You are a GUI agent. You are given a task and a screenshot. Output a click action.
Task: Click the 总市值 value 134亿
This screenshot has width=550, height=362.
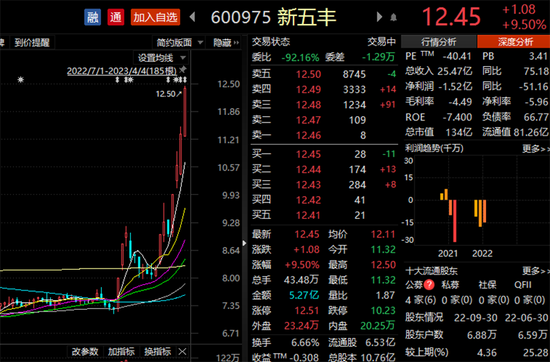[459, 132]
